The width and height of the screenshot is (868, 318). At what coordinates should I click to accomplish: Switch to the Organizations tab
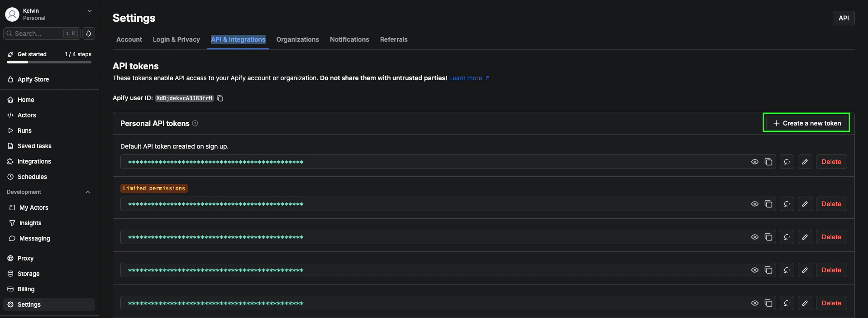pos(298,39)
